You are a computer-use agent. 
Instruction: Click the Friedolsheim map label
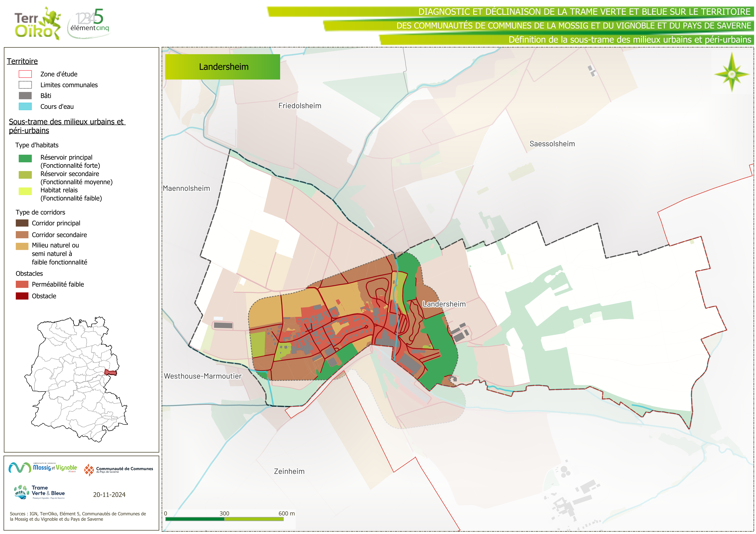coord(300,106)
